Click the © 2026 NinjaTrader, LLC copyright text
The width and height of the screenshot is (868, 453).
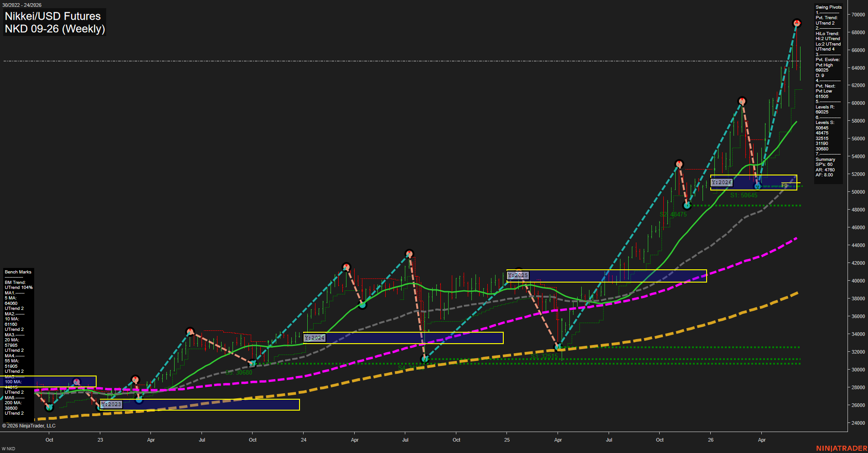pyautogui.click(x=29, y=426)
